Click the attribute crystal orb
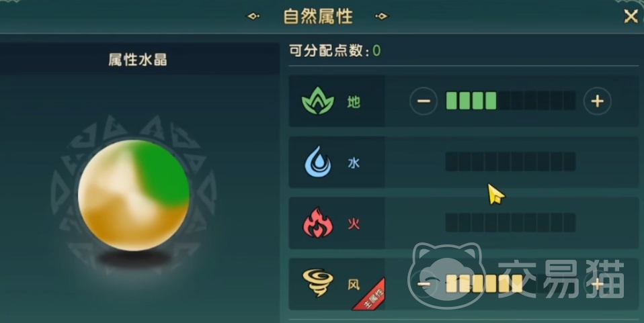Screen dimensions: 644x323 click(134, 195)
